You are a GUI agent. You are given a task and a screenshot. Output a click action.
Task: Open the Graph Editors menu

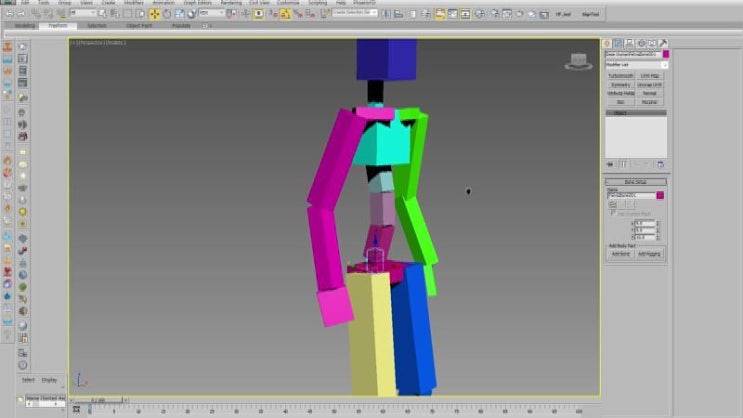click(x=198, y=2)
